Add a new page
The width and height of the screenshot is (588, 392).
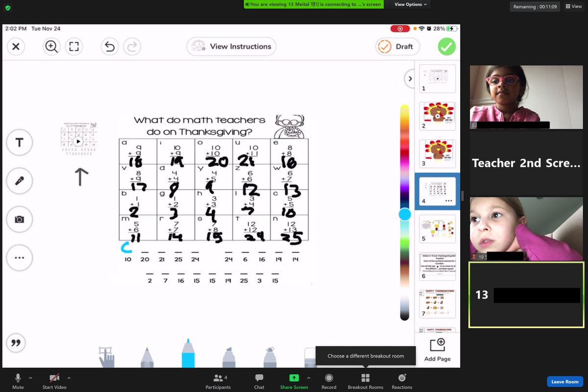(x=437, y=350)
